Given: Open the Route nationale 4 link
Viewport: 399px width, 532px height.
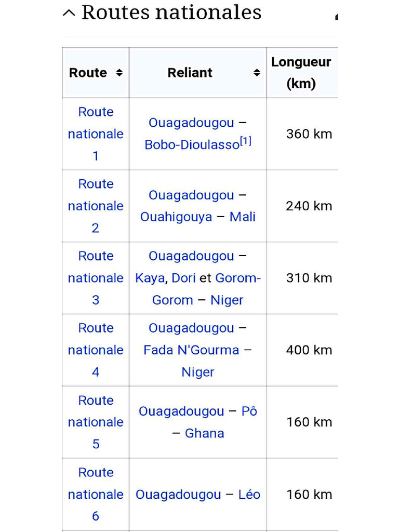Looking at the screenshot, I should coord(96,350).
